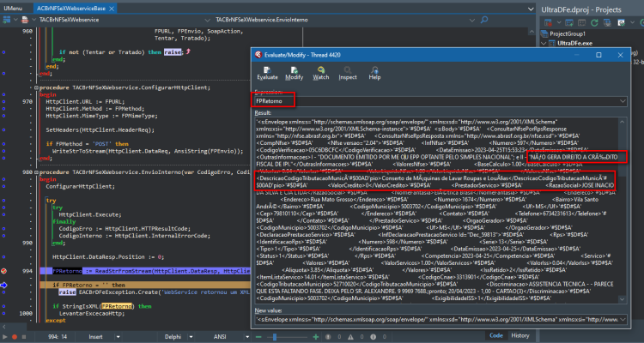The height and width of the screenshot is (343, 644).
Task: Click the red document icon in navigation bar
Action: point(25,19)
